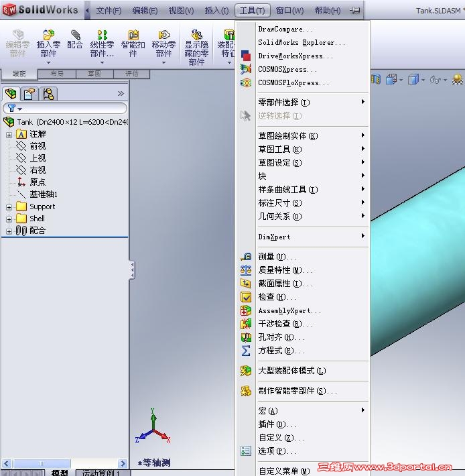This screenshot has width=465, height=476.
Task: Click the hide/show items glasses icon
Action: pos(435,80)
